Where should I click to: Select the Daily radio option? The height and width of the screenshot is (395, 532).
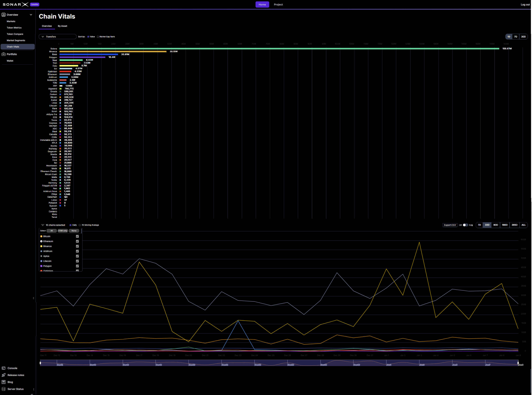70,225
